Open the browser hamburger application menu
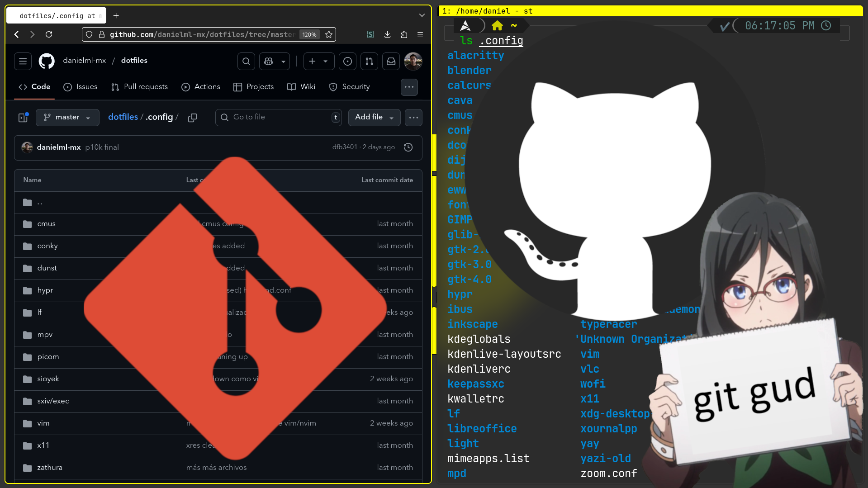Image resolution: width=868 pixels, height=488 pixels. point(420,34)
